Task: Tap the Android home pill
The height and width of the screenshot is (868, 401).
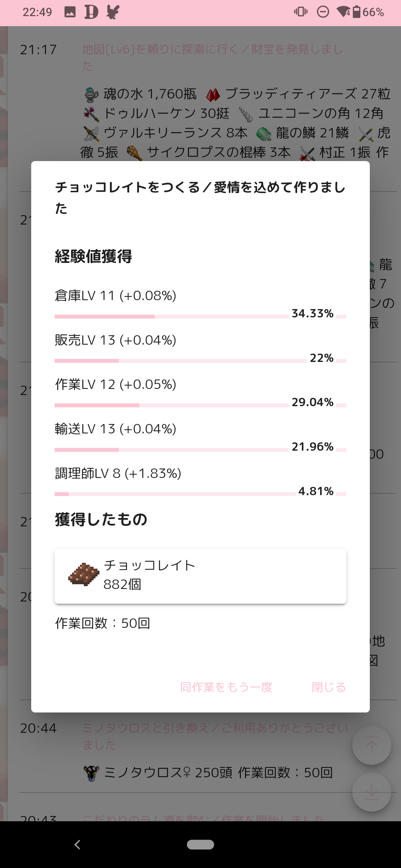Action: pyautogui.click(x=200, y=844)
